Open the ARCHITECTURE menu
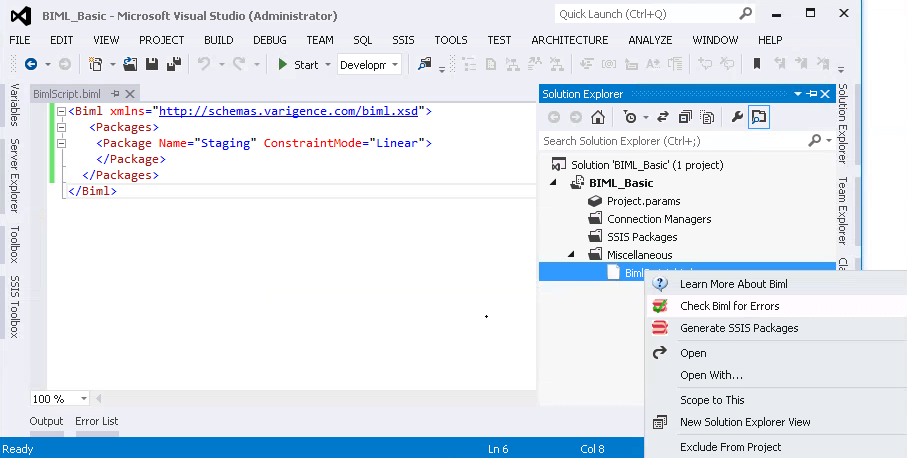The width and height of the screenshot is (907, 458). [570, 40]
